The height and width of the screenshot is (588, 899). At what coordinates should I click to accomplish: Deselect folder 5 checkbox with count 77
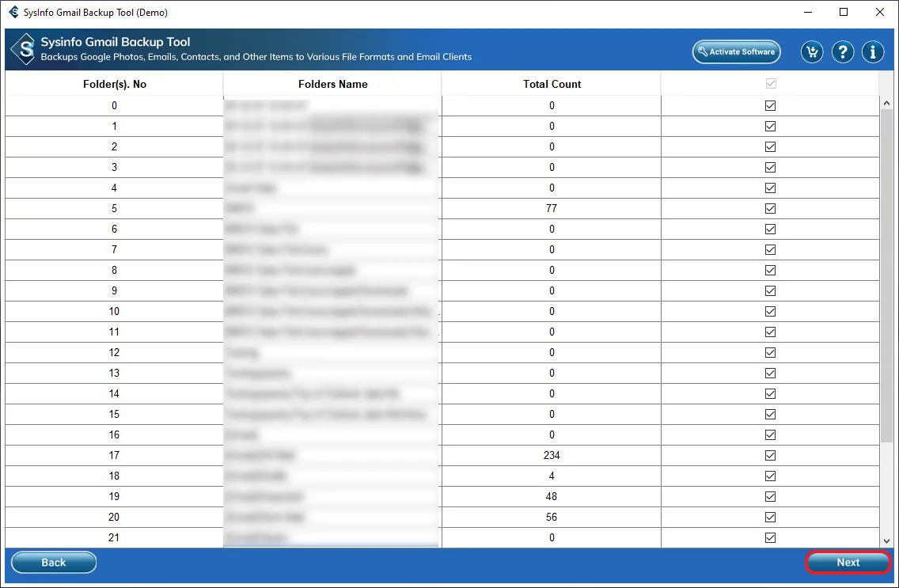pos(771,209)
